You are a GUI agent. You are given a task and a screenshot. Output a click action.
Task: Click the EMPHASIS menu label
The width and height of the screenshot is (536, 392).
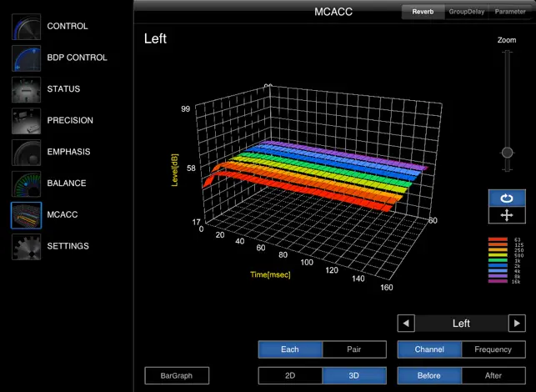[68, 153]
